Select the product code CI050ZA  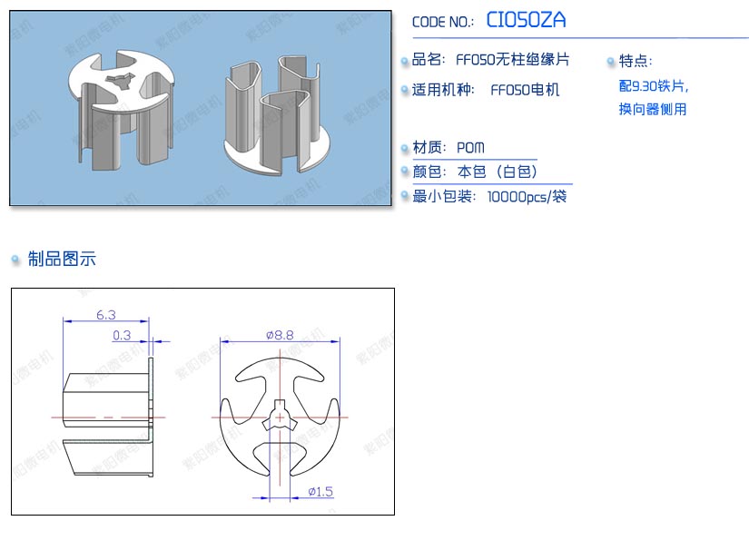point(526,20)
